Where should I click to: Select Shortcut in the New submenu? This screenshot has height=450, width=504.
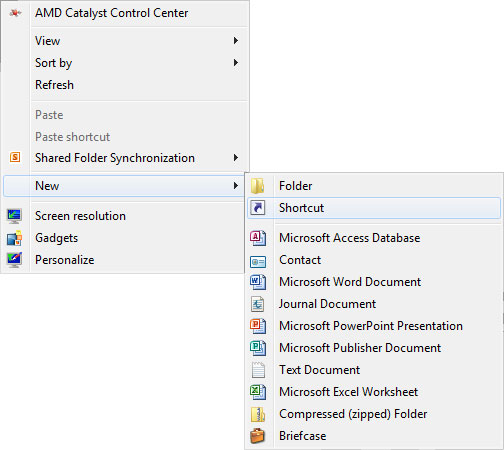[374, 208]
